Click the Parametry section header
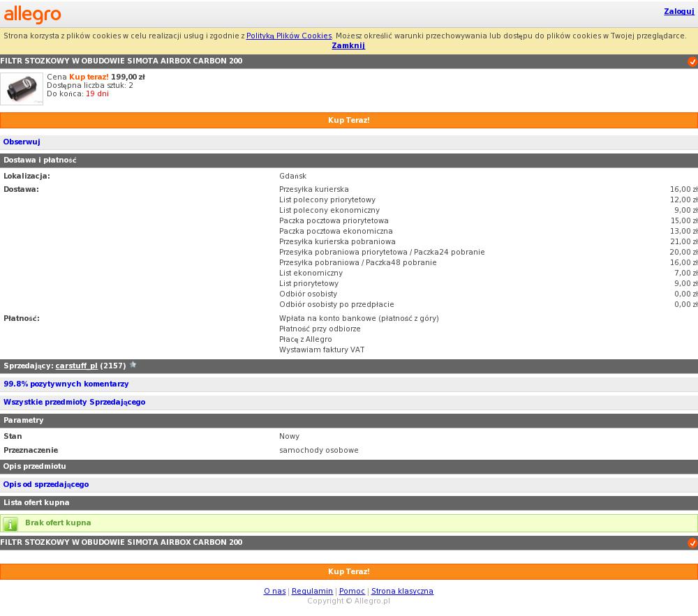The width and height of the screenshot is (698, 616). 349,420
